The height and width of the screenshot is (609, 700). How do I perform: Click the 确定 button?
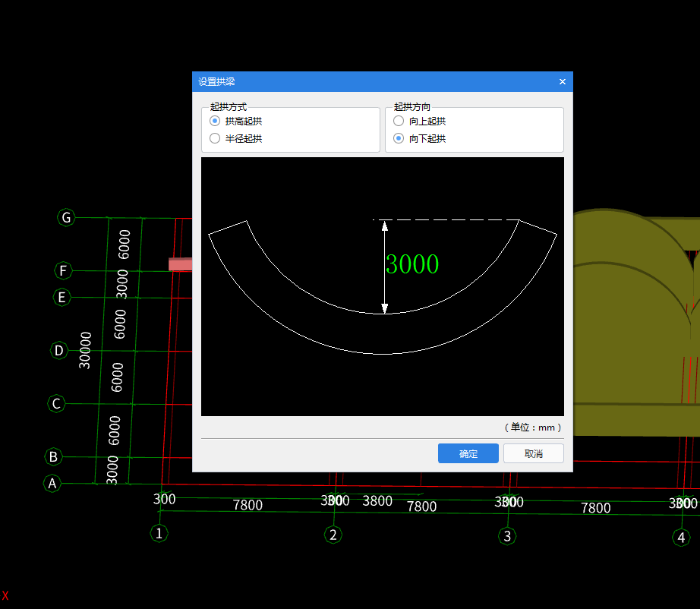point(468,453)
